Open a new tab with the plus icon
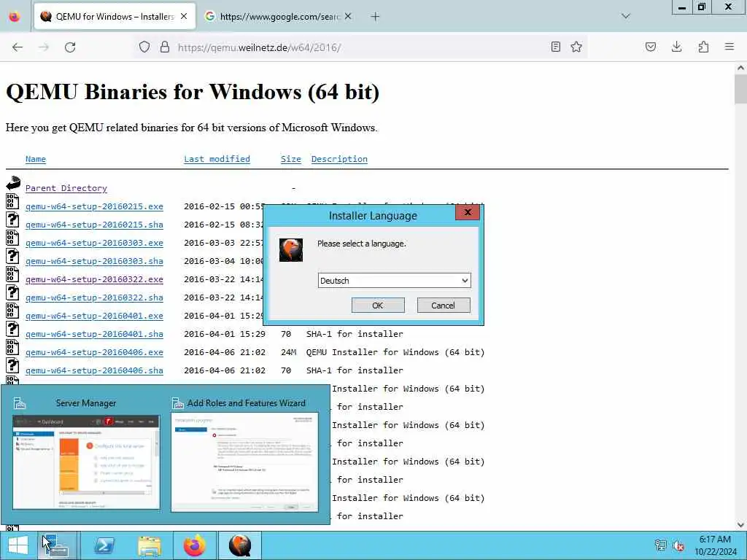 click(x=376, y=17)
